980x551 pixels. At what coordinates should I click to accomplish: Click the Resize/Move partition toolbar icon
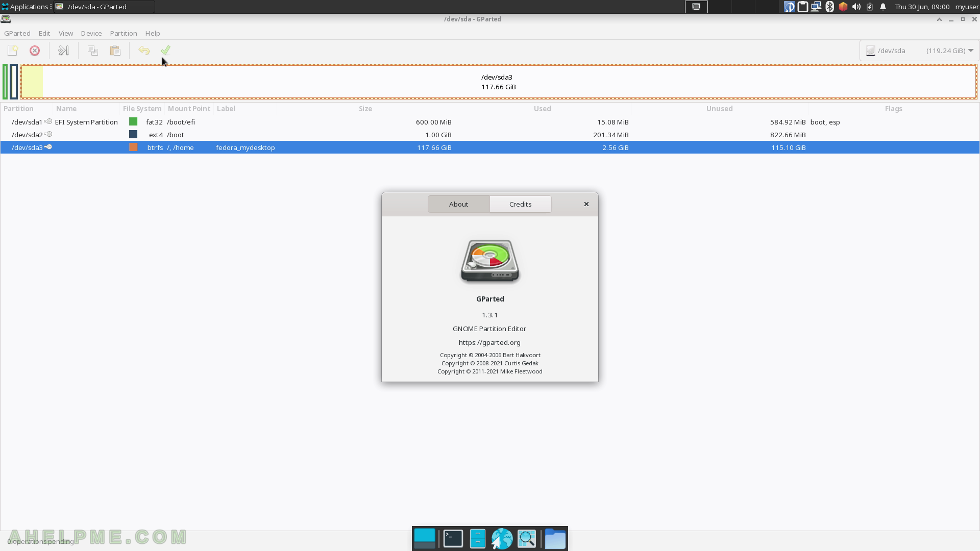click(63, 51)
